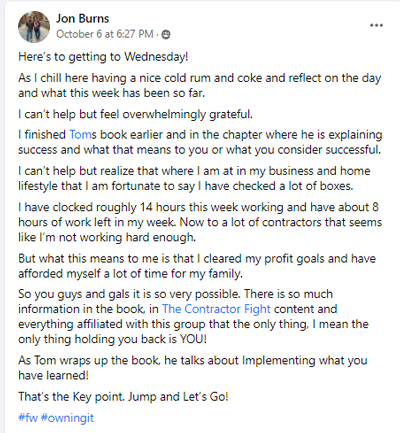The height and width of the screenshot is (433, 400).
Task: Click the "holding you back is YOU!" line
Action: [x=113, y=339]
